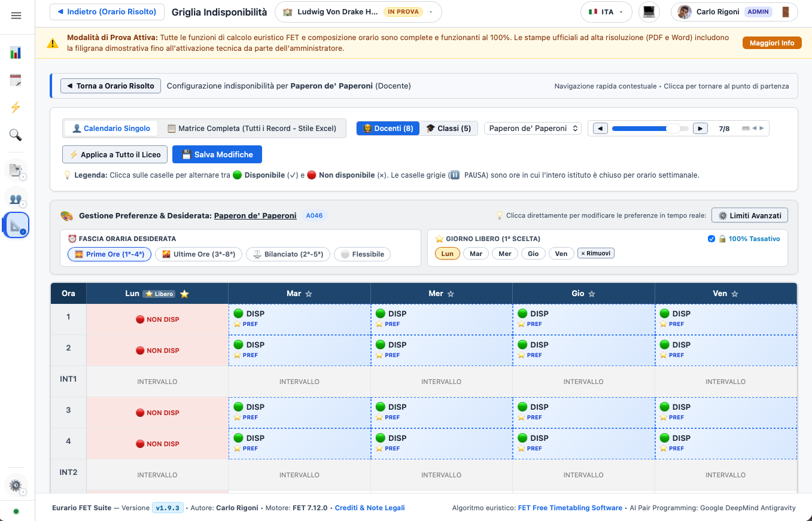Choose Mer as free day

coord(505,254)
